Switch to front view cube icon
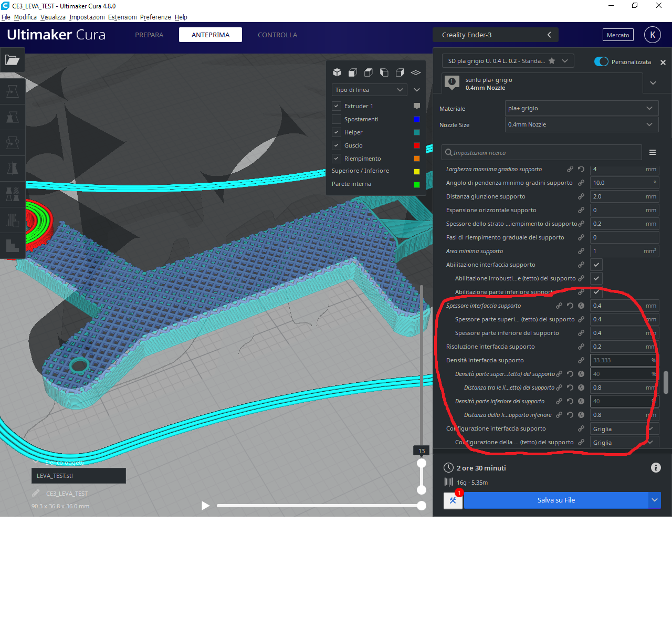The height and width of the screenshot is (628, 672). (353, 72)
